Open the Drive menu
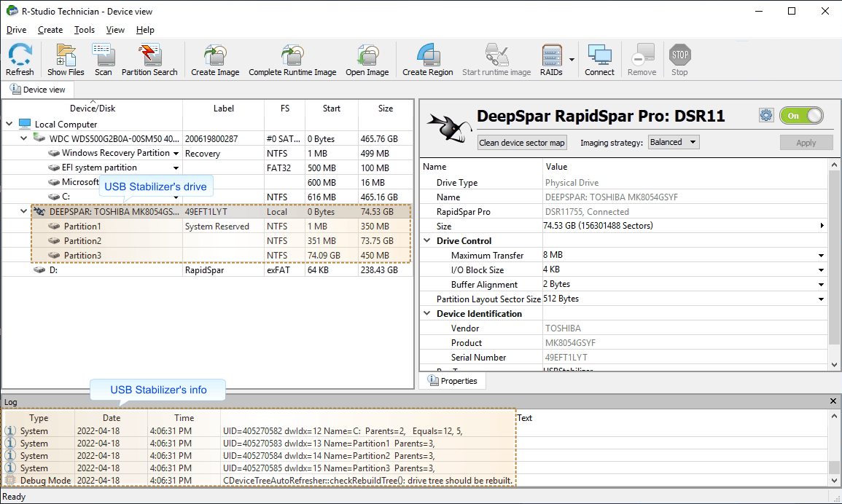 17,30
